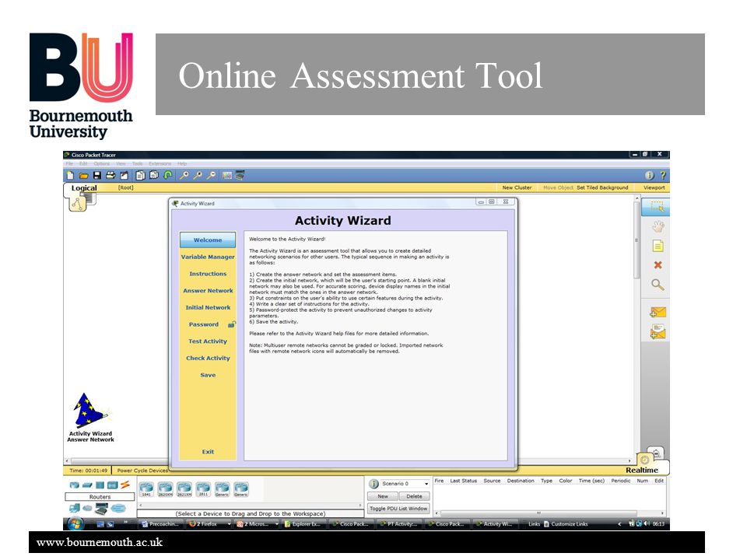Viewport: 747px width, 560px height.
Task: Click the Routers device type label
Action: [100, 497]
